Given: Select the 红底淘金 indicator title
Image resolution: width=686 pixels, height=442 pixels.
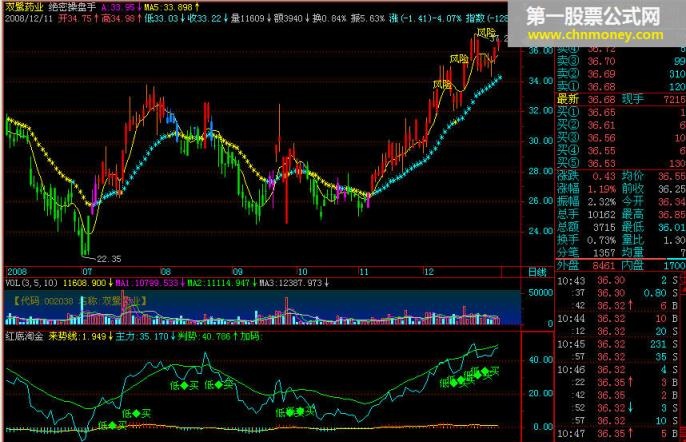Looking at the screenshot, I should click(24, 336).
